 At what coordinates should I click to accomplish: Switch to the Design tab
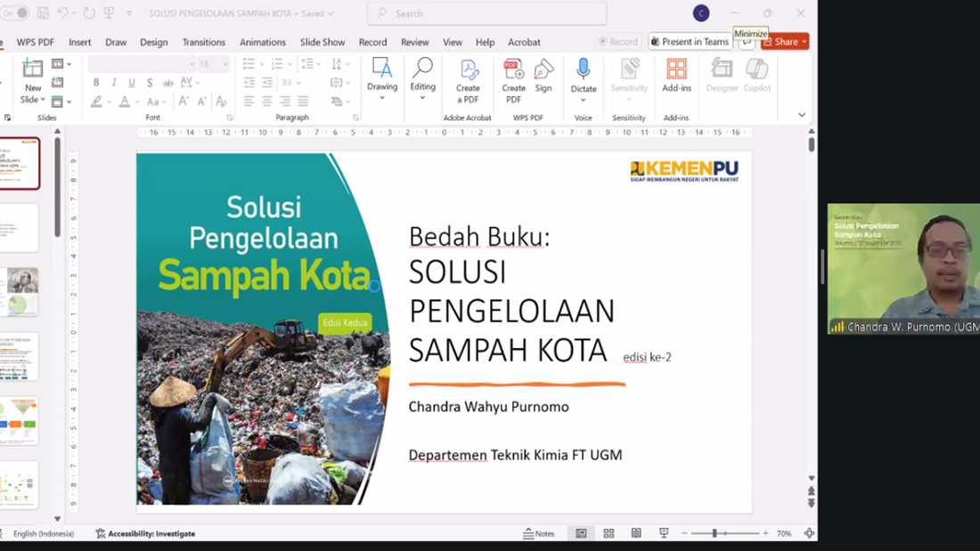(154, 42)
